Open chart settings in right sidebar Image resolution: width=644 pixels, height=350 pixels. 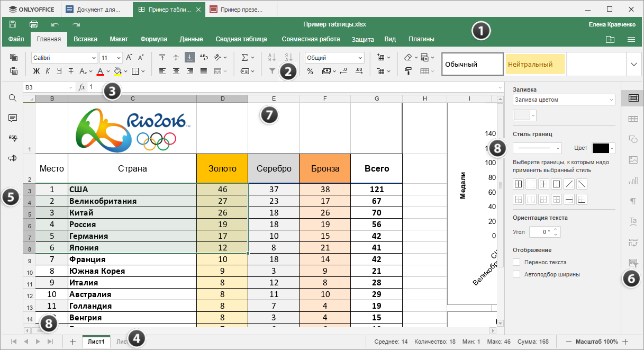[632, 181]
